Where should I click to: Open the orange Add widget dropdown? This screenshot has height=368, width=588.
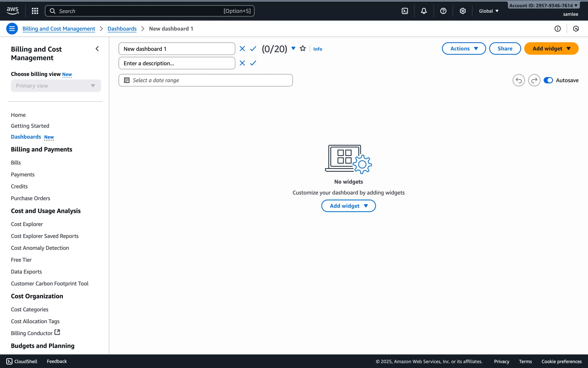coord(551,48)
